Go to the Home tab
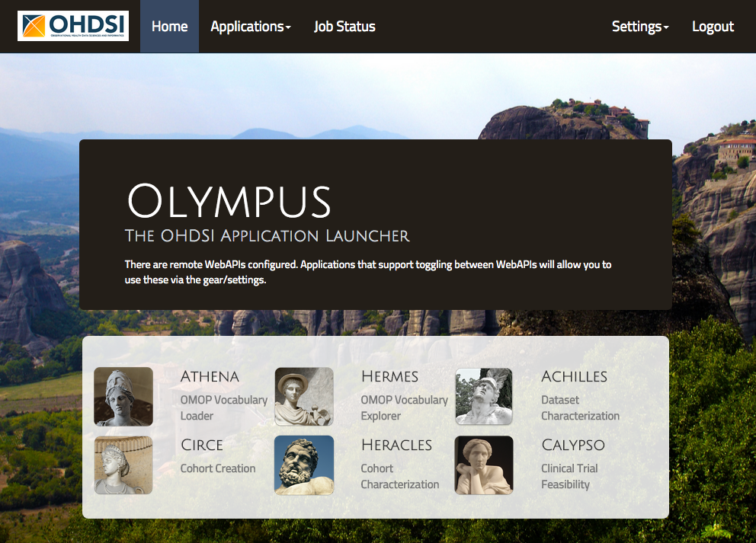The image size is (756, 543). click(169, 27)
